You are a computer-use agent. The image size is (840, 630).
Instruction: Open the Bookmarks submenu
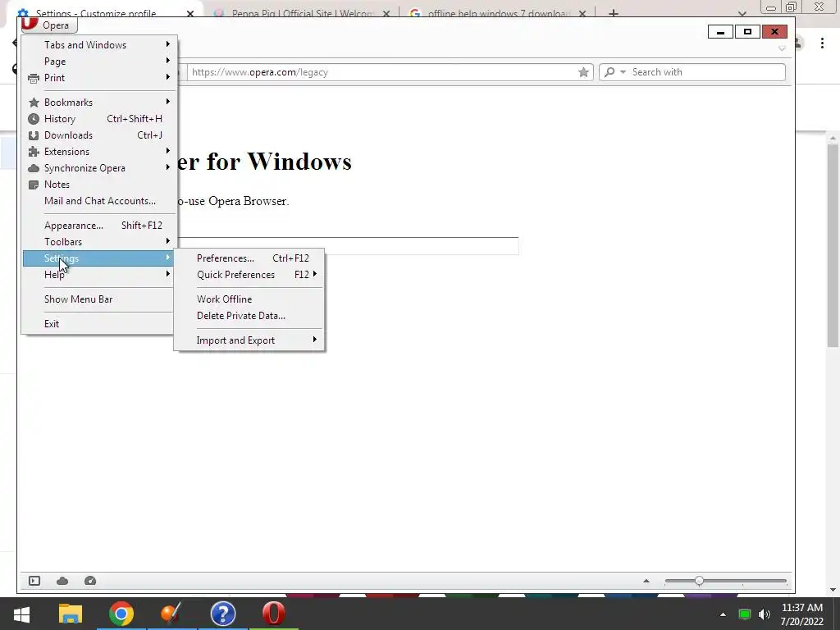(x=99, y=103)
